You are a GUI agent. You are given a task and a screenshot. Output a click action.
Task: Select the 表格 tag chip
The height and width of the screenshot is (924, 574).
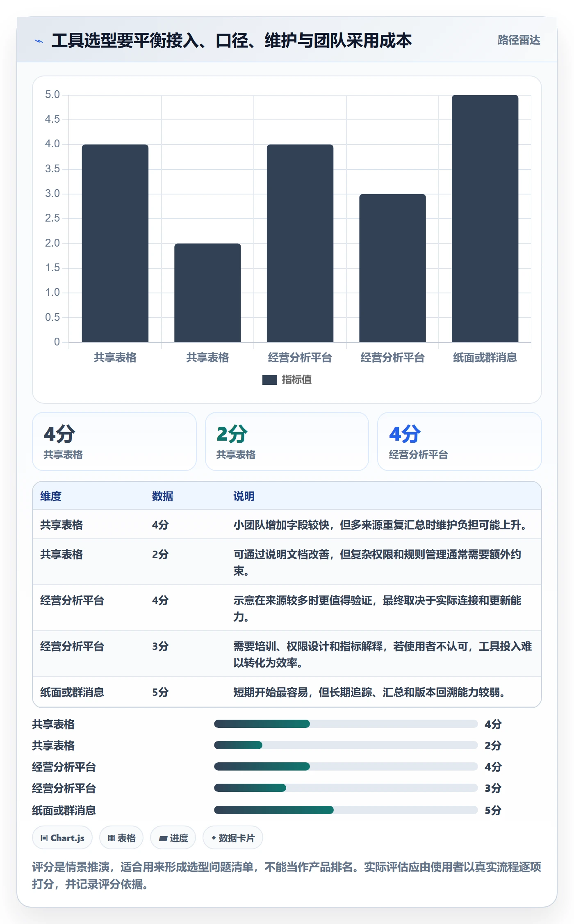[x=121, y=838]
